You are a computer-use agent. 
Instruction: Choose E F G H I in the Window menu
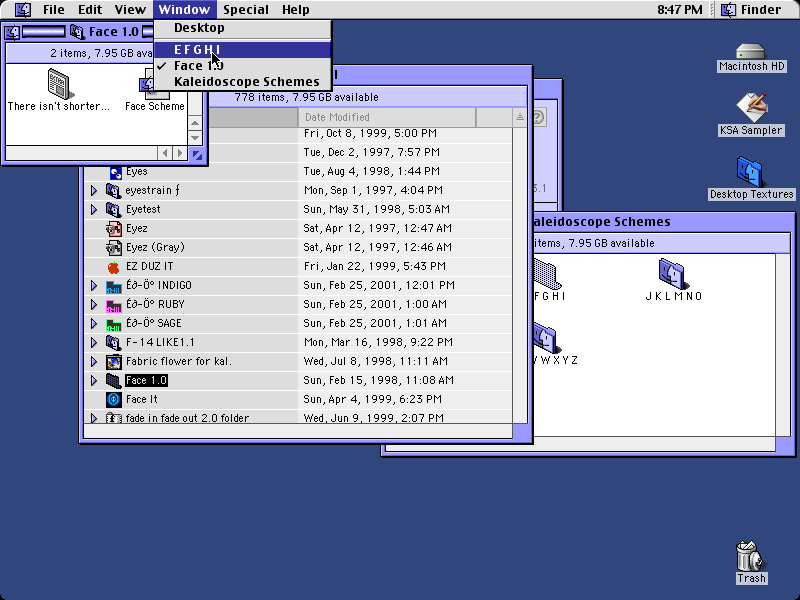coord(242,49)
